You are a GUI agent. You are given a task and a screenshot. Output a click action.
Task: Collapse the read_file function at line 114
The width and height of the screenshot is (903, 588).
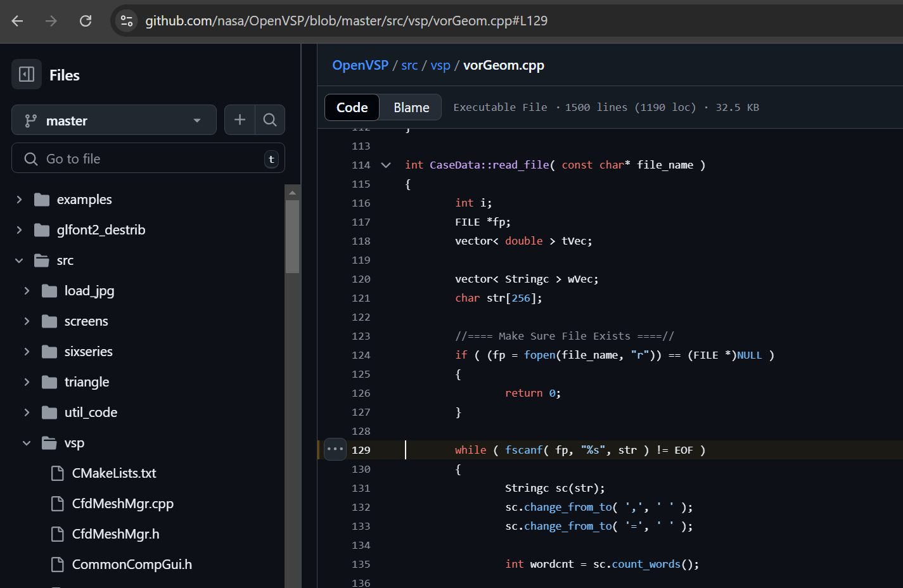pyautogui.click(x=386, y=165)
